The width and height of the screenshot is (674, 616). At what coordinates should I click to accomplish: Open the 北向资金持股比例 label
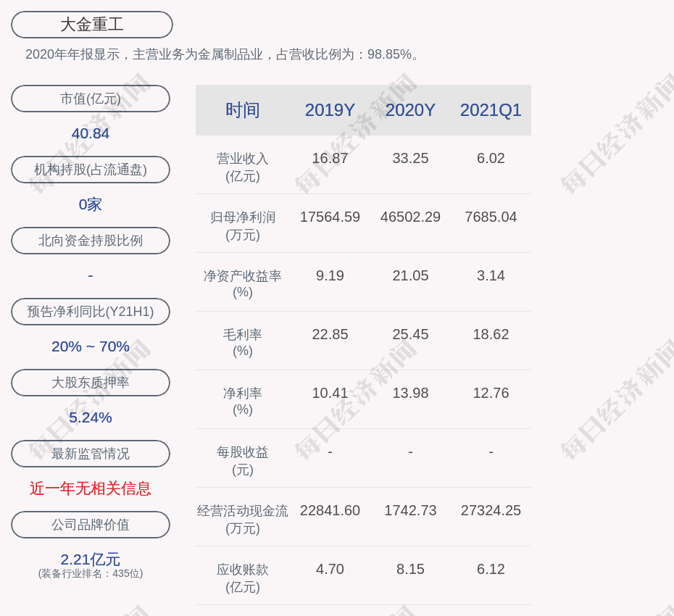point(91,241)
